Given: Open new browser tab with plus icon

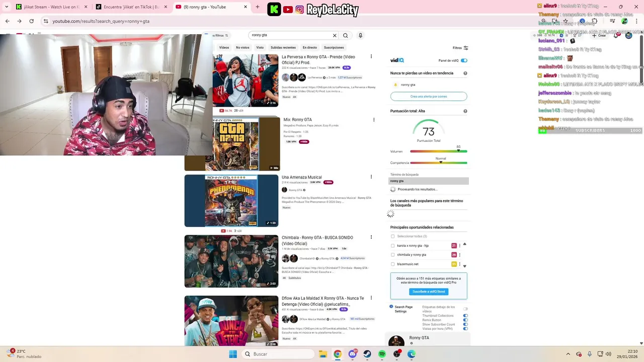Looking at the screenshot, I should pos(258,7).
